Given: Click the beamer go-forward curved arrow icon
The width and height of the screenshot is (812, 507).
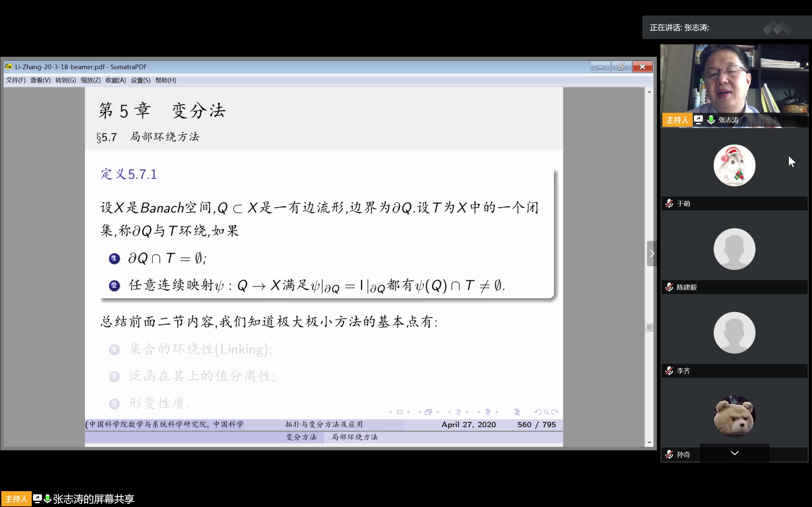Looking at the screenshot, I should coord(555,412).
